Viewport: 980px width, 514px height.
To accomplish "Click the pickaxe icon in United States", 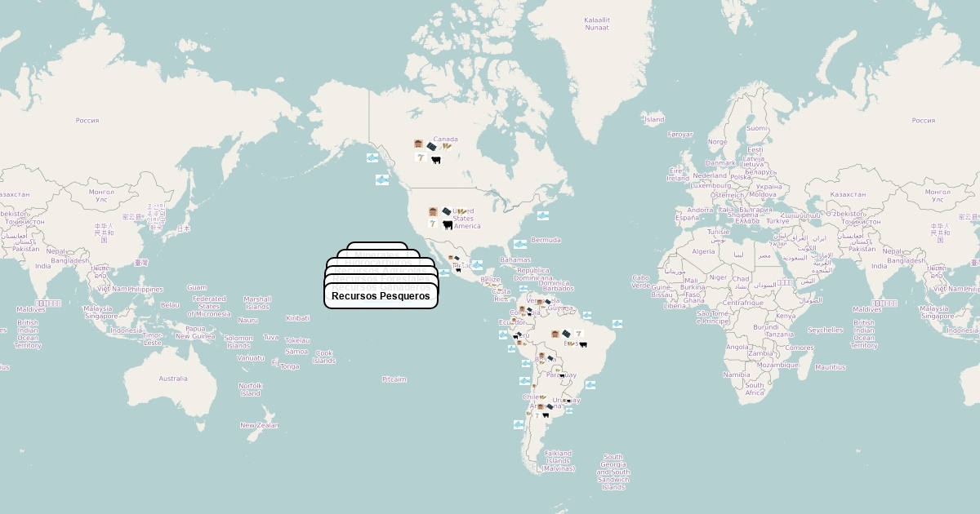I will click(432, 224).
